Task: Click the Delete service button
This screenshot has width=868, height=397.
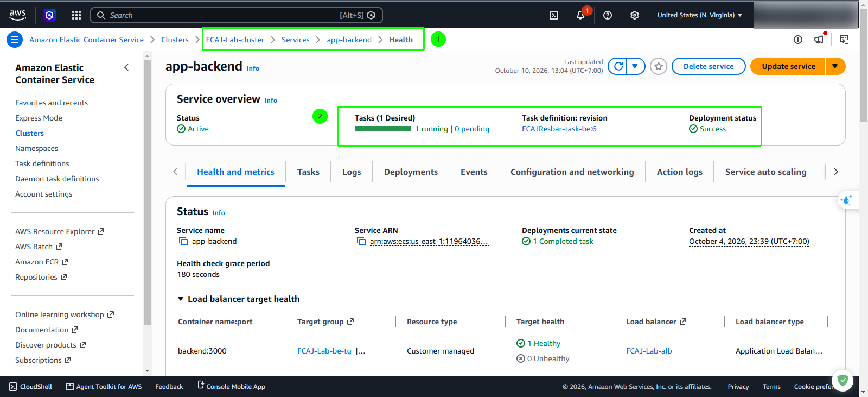Action: (x=709, y=66)
